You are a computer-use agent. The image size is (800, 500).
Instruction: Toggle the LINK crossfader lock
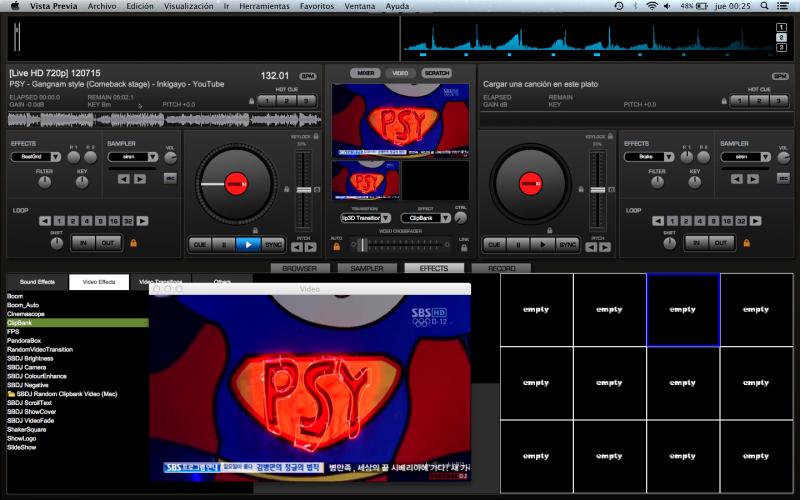pyautogui.click(x=464, y=248)
